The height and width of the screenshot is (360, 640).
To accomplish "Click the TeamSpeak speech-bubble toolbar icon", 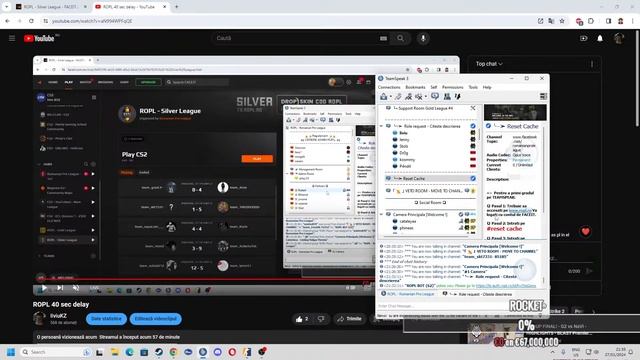I will [x=435, y=96].
